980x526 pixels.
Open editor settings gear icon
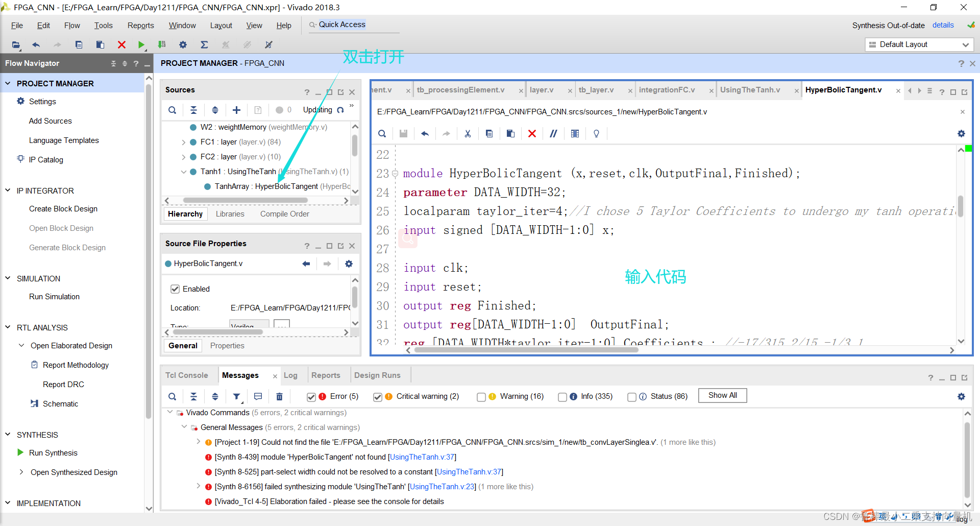click(x=961, y=134)
